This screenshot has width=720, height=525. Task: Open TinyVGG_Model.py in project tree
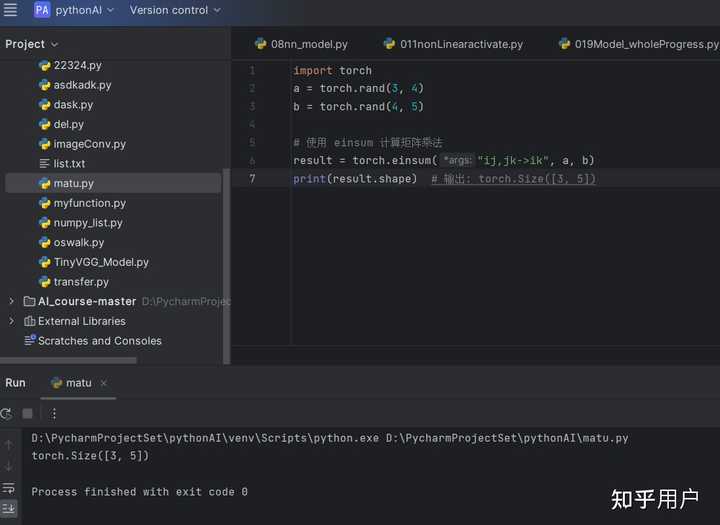coord(101,262)
